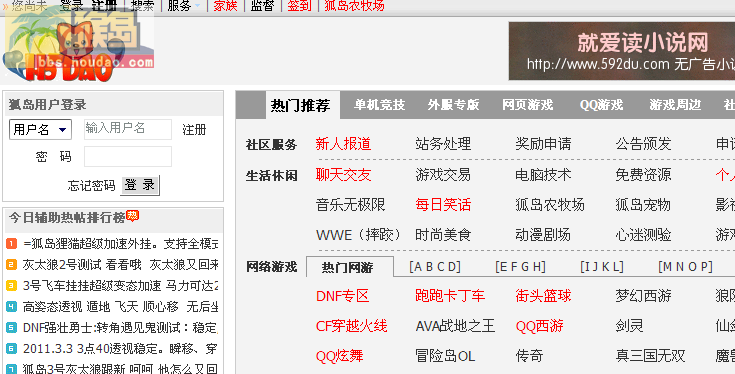Screen dimensions: 735x374
Task: Click the 忘记密码 link
Action: point(91,186)
